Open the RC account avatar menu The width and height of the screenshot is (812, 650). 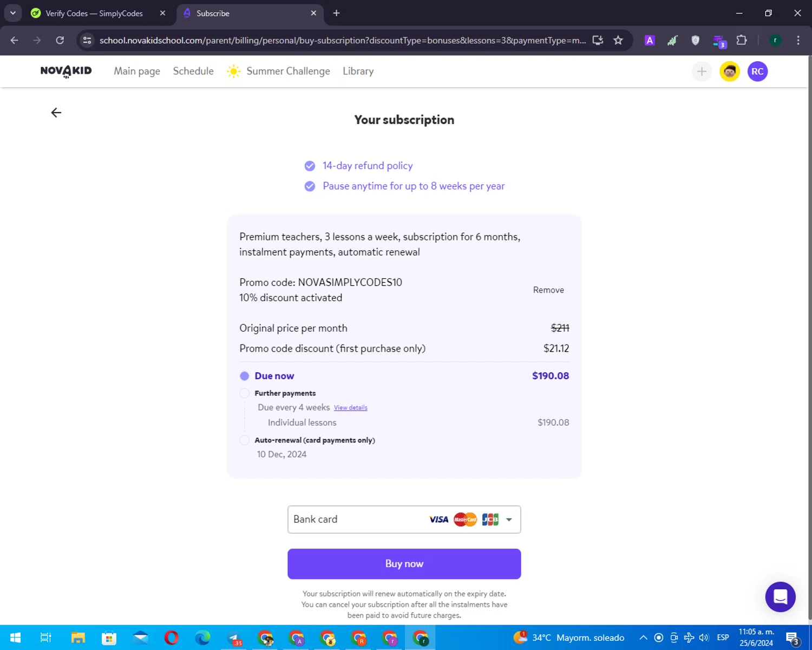tap(757, 71)
